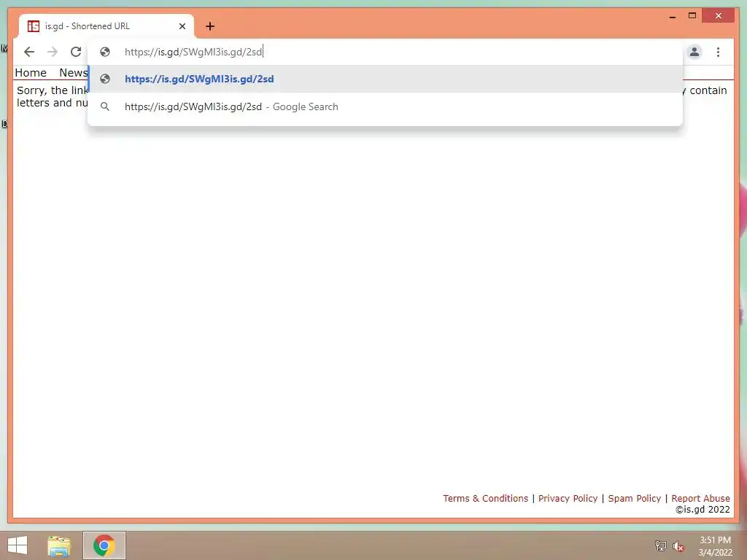Image resolution: width=747 pixels, height=560 pixels.
Task: Click the Chrome icon in the taskbar
Action: 104,545
